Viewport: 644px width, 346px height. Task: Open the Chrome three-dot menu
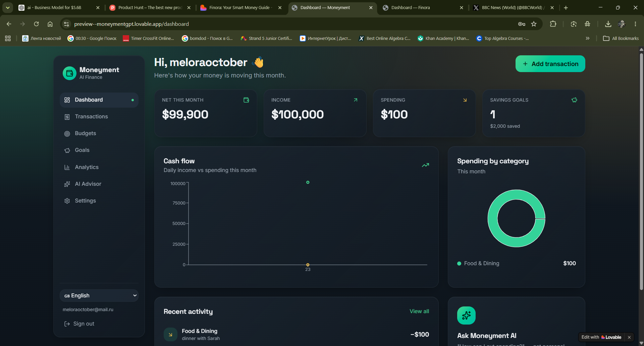(635, 24)
